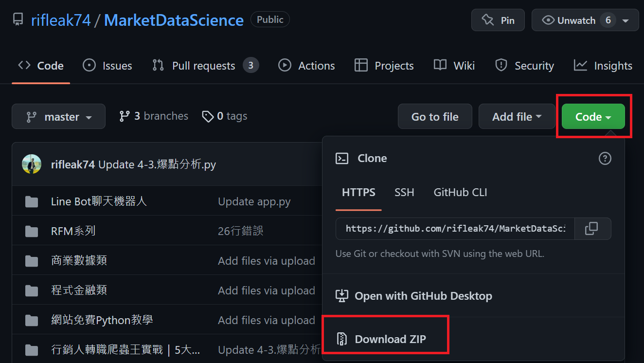Open the master branch selector dropdown
644x363 pixels.
click(58, 116)
